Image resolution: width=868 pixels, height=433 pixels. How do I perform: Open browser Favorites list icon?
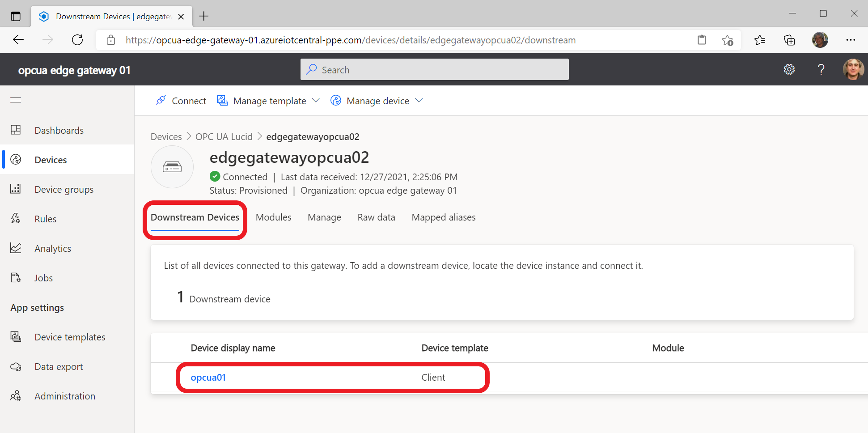[x=759, y=40]
